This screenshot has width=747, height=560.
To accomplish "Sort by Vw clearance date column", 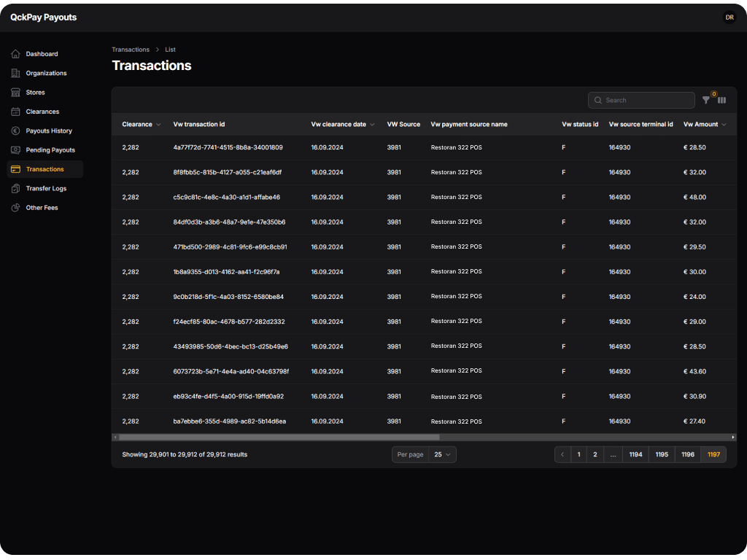I will pyautogui.click(x=342, y=125).
